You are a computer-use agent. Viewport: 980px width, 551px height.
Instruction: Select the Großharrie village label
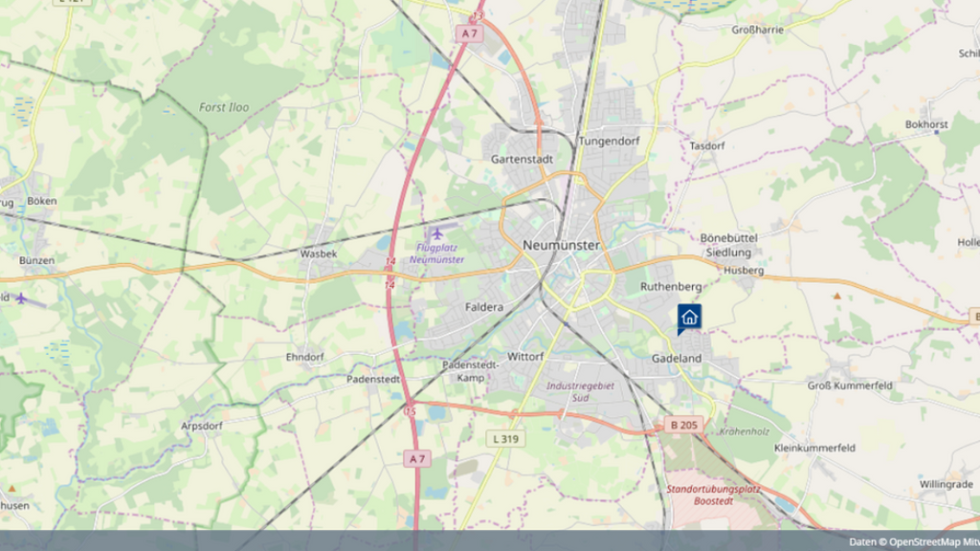click(x=758, y=30)
